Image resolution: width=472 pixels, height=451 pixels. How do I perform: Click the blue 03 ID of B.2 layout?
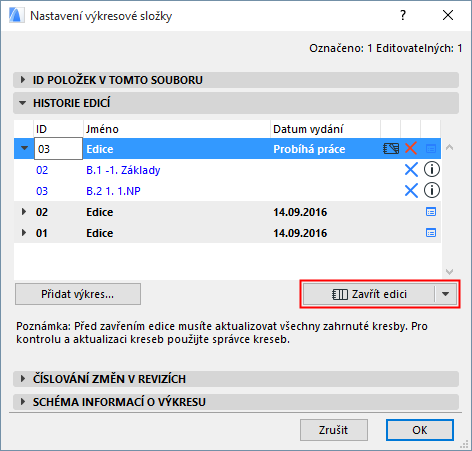[x=42, y=191]
